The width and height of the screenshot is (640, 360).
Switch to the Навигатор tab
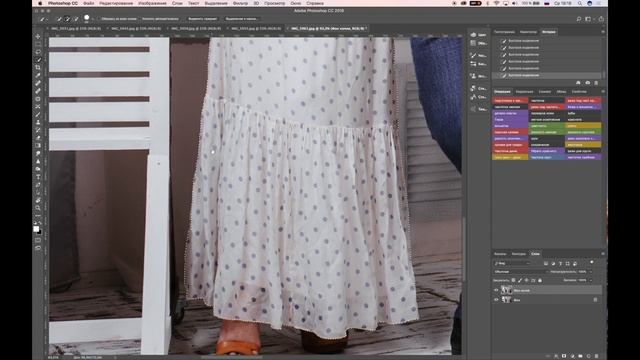(x=528, y=32)
